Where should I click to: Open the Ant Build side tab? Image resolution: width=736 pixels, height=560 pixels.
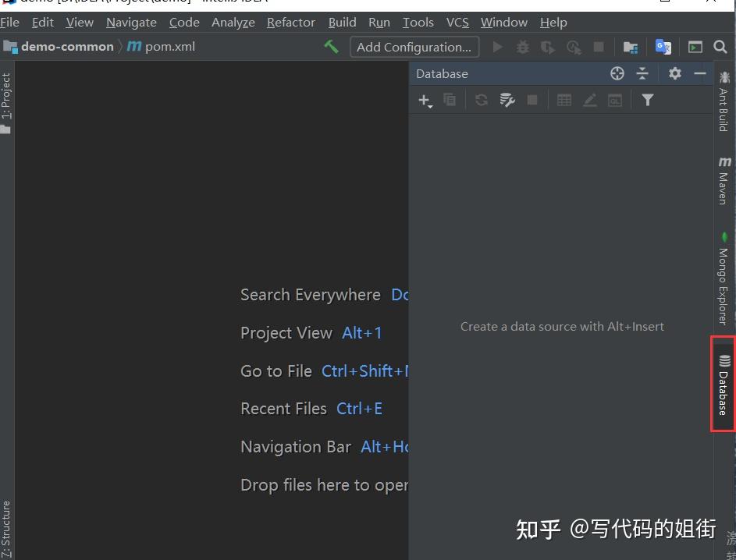tap(724, 101)
